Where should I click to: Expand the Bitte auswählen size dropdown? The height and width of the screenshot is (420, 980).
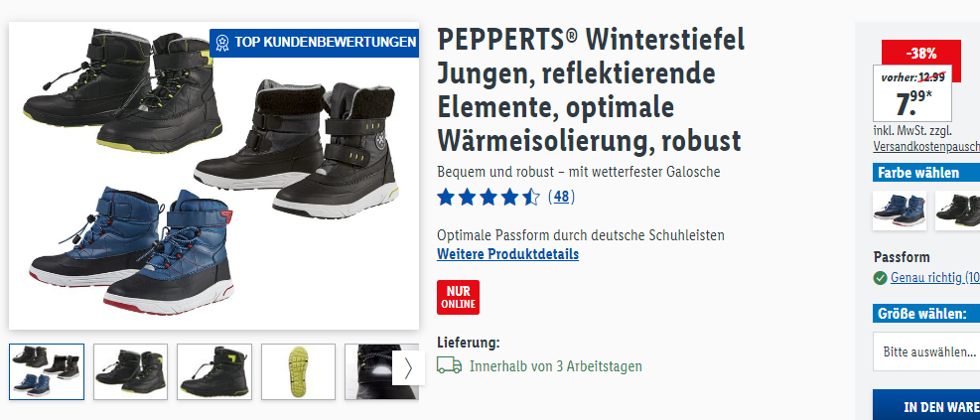[x=926, y=351]
